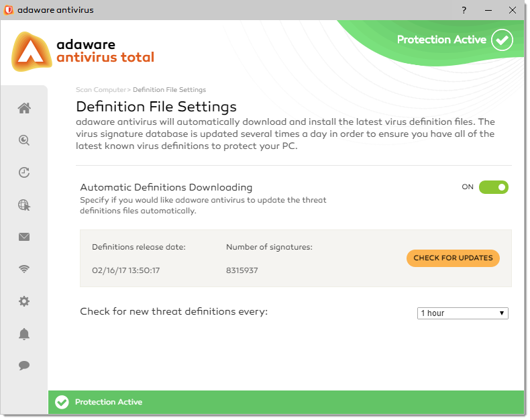Click Definition File Settings breadcrumb text
This screenshot has height=420, width=530.
169,90
